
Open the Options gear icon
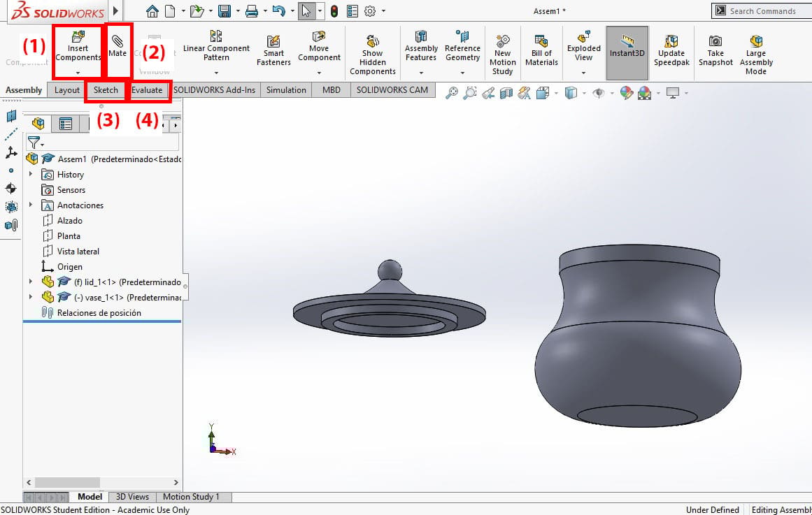pos(370,11)
